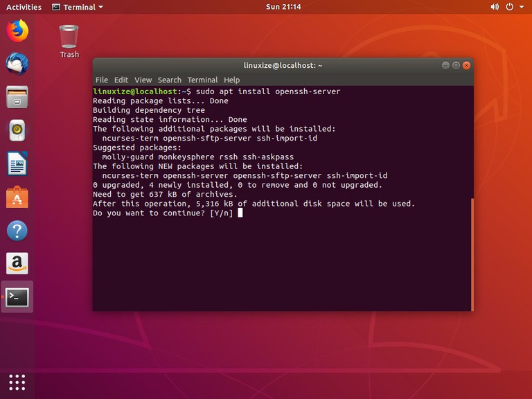Open the volume indicator in top bar
This screenshot has height=399, width=532.
coord(495,7)
